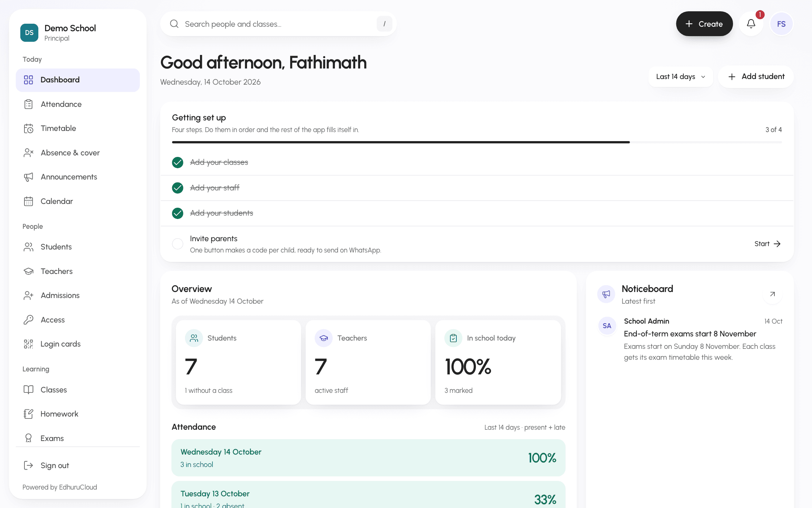Click the setup progress bar
This screenshot has width=812, height=508.
pyautogui.click(x=477, y=142)
